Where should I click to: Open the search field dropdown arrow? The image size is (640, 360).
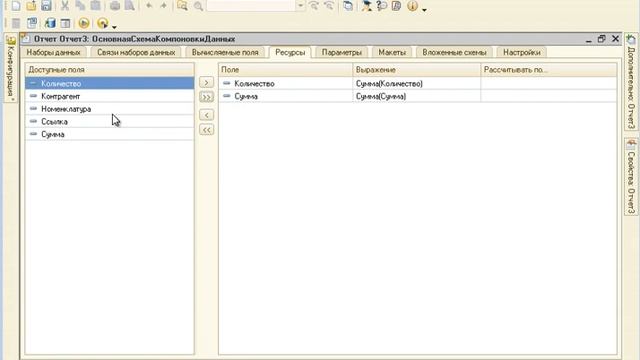click(x=300, y=6)
